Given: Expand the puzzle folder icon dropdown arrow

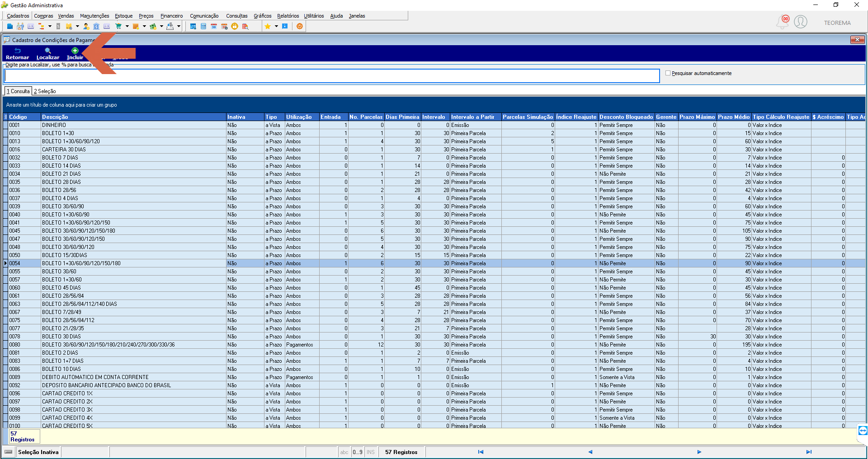Looking at the screenshot, I should coord(77,27).
